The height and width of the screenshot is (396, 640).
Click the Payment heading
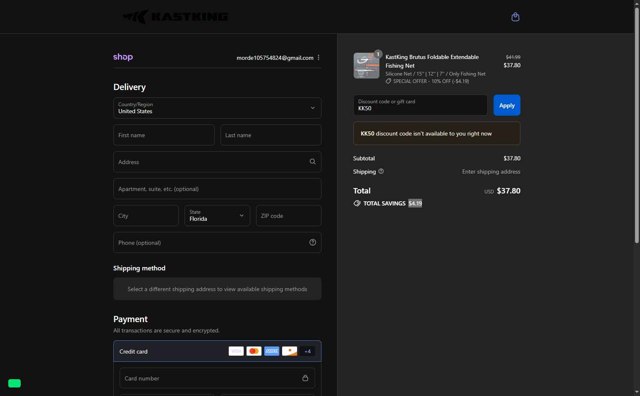coord(130,319)
